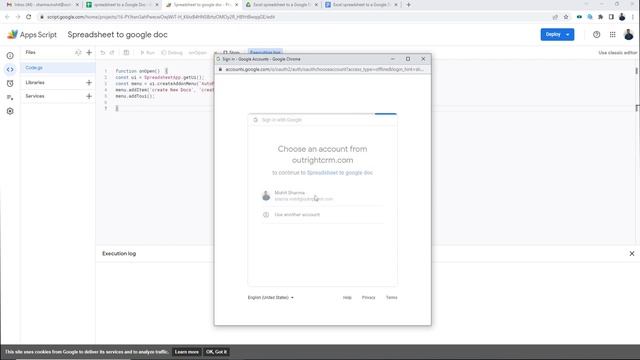Click the main browser address bar
Screen dimensions: 640x360
pos(294,17)
